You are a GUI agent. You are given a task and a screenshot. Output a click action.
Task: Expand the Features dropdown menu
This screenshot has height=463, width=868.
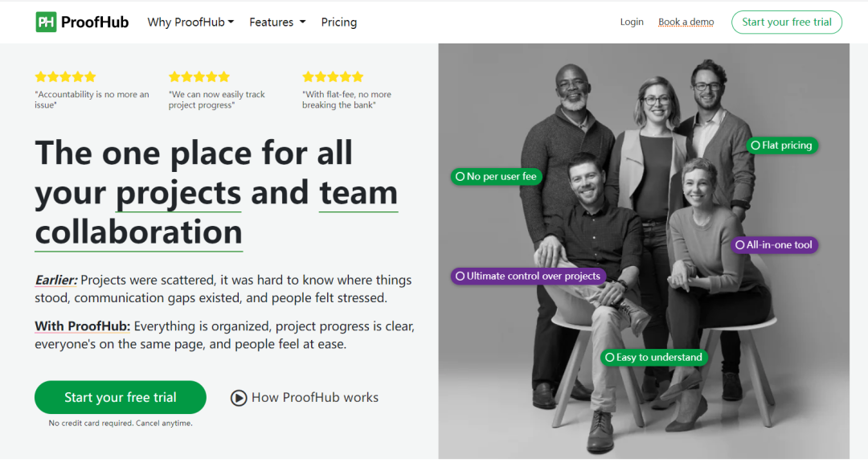coord(277,23)
